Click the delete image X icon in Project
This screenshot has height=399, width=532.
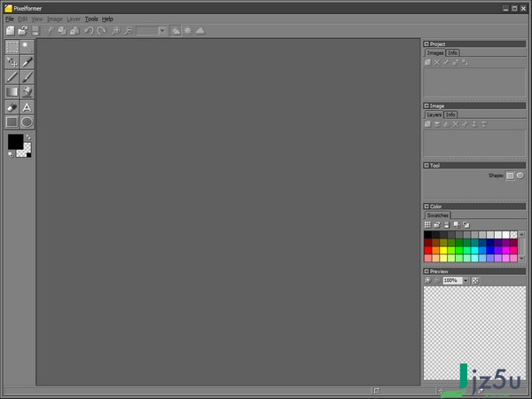point(437,62)
